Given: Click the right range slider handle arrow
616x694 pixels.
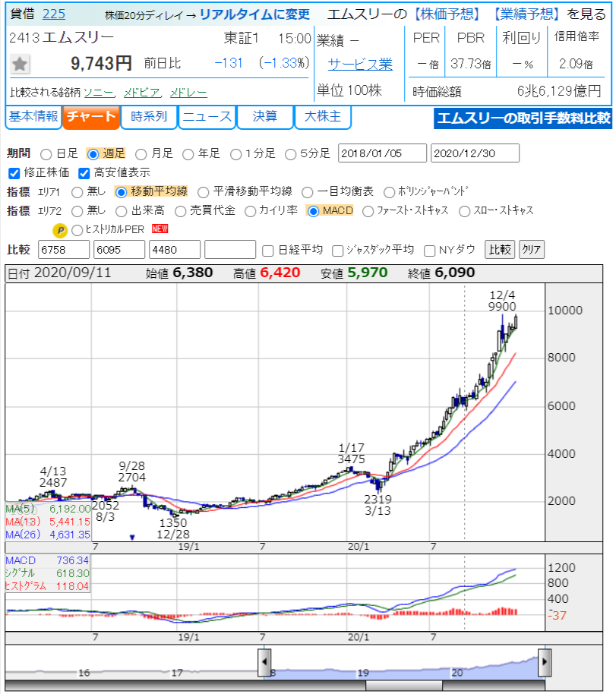Looking at the screenshot, I should (x=545, y=662).
